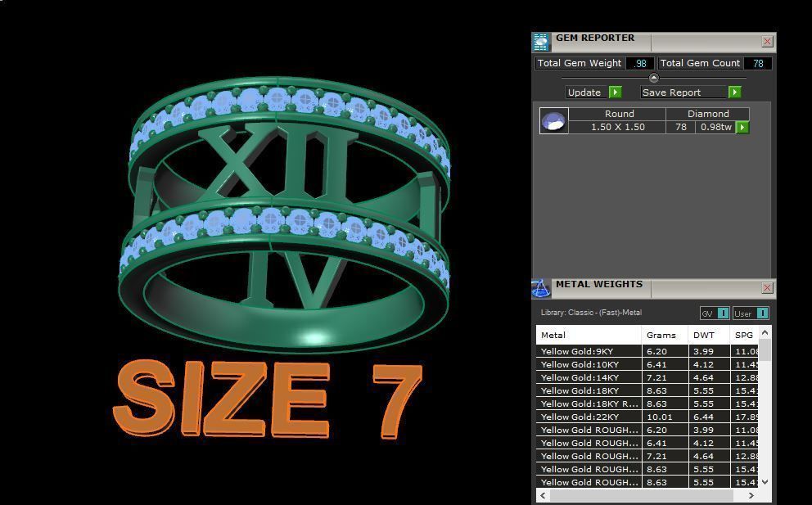Click the IV numeral on the ring
This screenshot has height=505, width=812.
click(x=294, y=278)
